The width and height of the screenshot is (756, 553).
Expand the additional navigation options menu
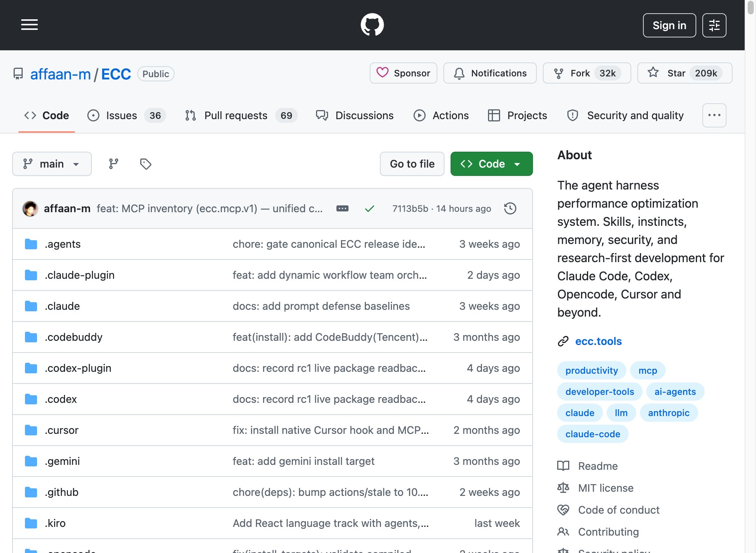coord(714,115)
